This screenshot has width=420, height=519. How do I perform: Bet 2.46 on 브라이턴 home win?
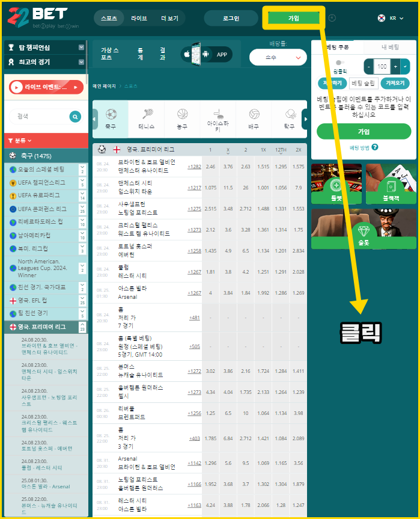(x=210, y=167)
